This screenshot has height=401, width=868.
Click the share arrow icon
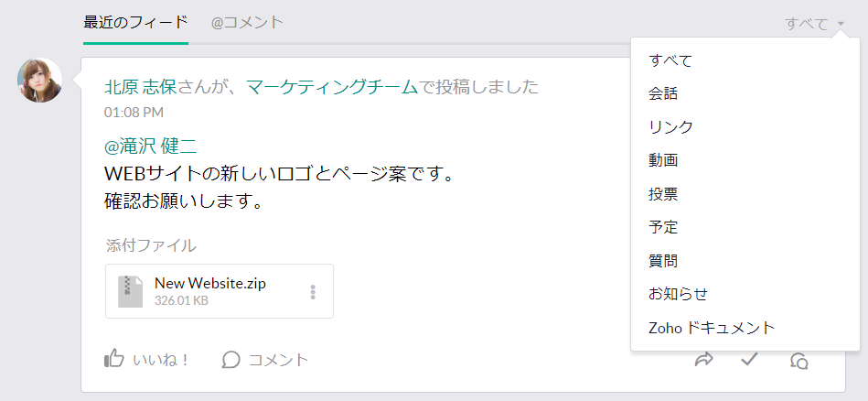click(x=703, y=359)
